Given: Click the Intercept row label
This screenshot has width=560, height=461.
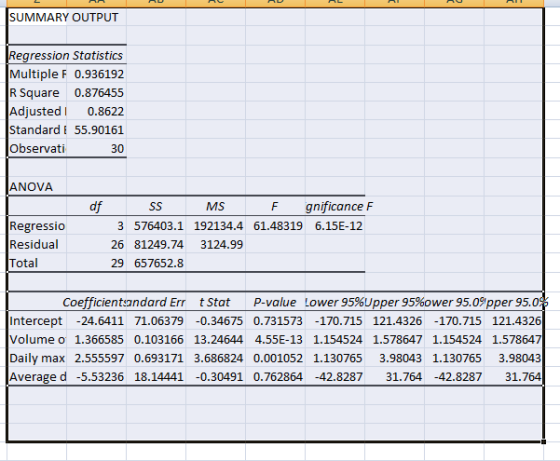Looking at the screenshot, I should (x=37, y=321).
